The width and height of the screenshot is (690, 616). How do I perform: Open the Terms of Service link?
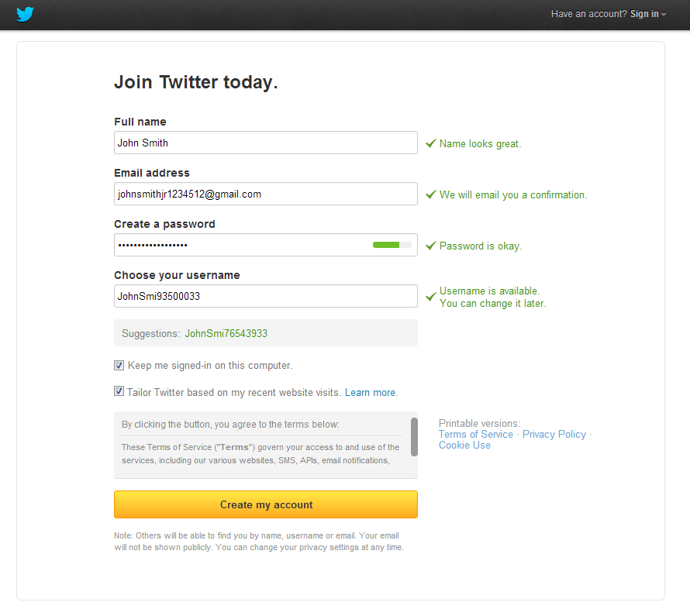pyautogui.click(x=475, y=434)
